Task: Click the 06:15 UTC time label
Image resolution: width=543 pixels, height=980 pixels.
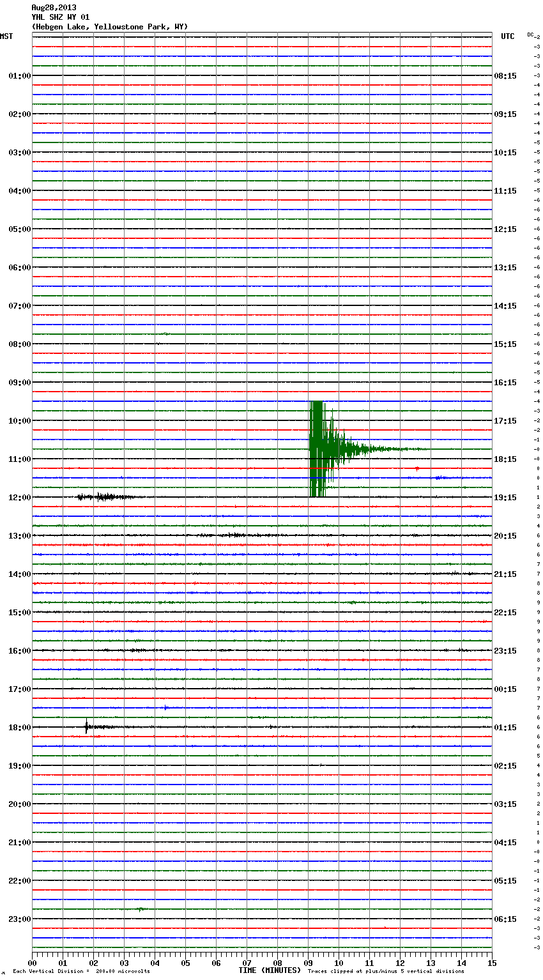Action: [x=505, y=919]
